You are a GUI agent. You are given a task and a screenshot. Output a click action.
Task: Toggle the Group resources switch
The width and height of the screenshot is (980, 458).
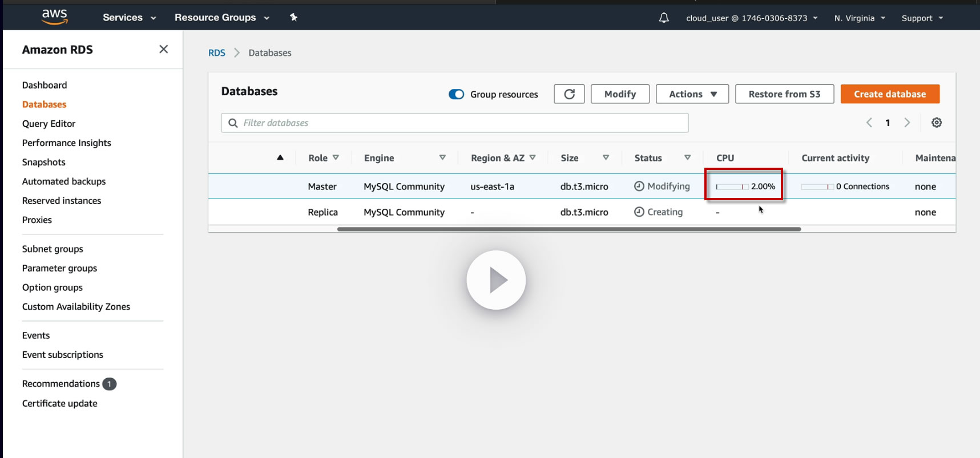456,94
